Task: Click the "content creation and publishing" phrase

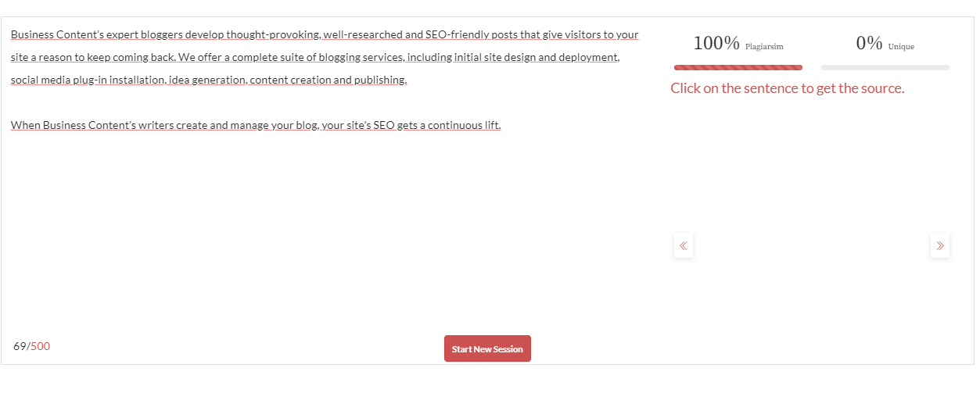Action: click(x=328, y=80)
